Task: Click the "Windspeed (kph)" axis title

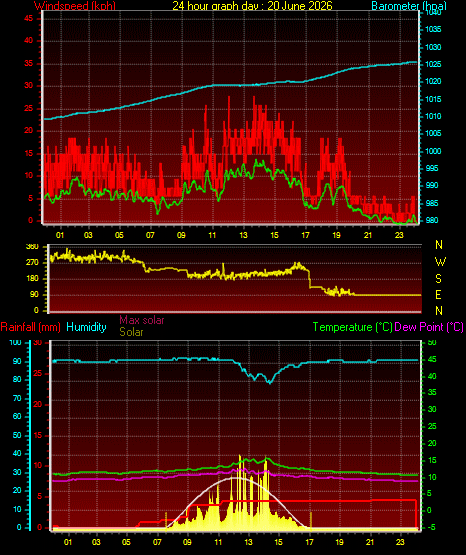Action: point(75,6)
